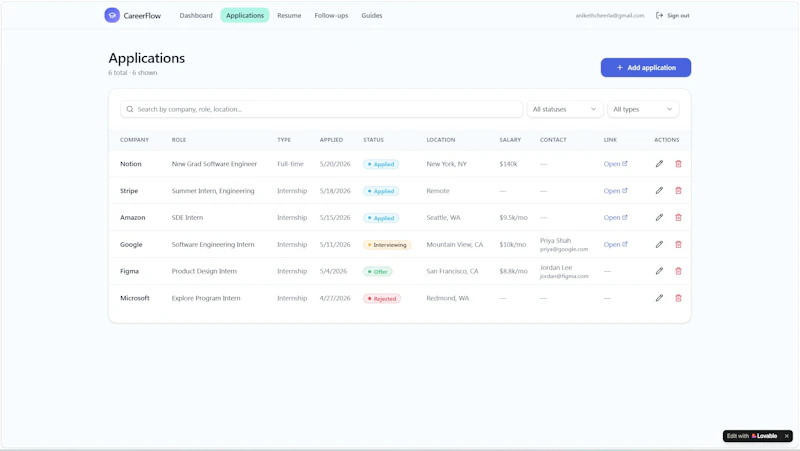The width and height of the screenshot is (800, 451).
Task: Open the Stripe job posting link
Action: click(615, 191)
